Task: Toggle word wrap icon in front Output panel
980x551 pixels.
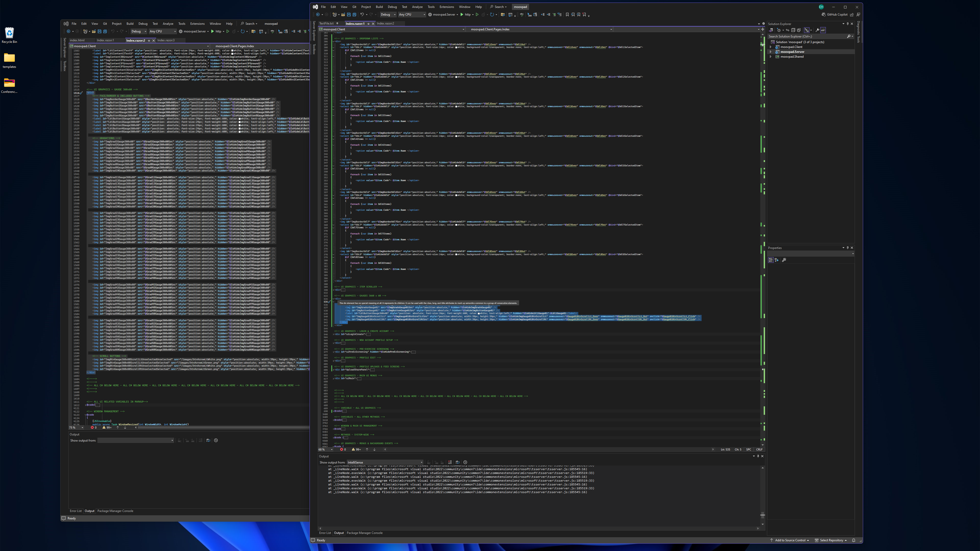Action: [x=458, y=462]
